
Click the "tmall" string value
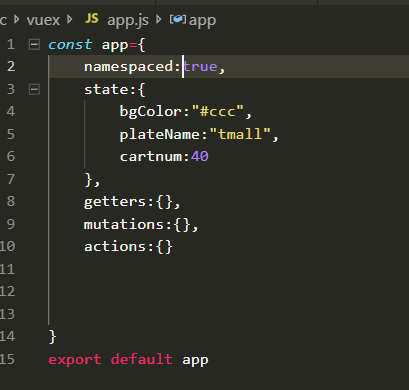[x=240, y=134]
